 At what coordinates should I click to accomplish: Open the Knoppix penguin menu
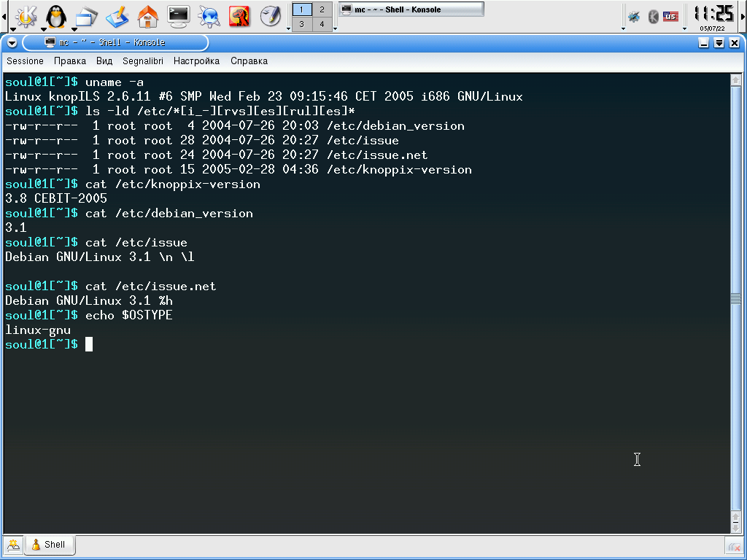[x=55, y=16]
